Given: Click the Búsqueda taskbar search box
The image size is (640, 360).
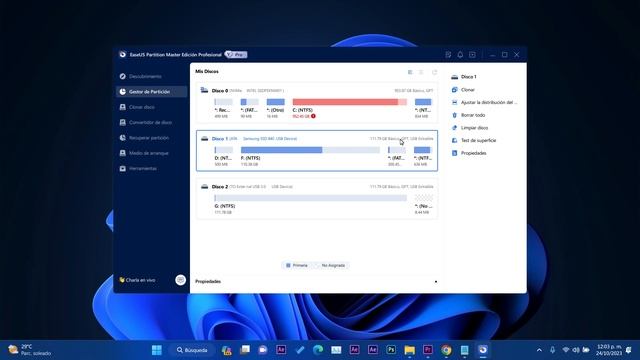Looking at the screenshot, I should click(192, 350).
